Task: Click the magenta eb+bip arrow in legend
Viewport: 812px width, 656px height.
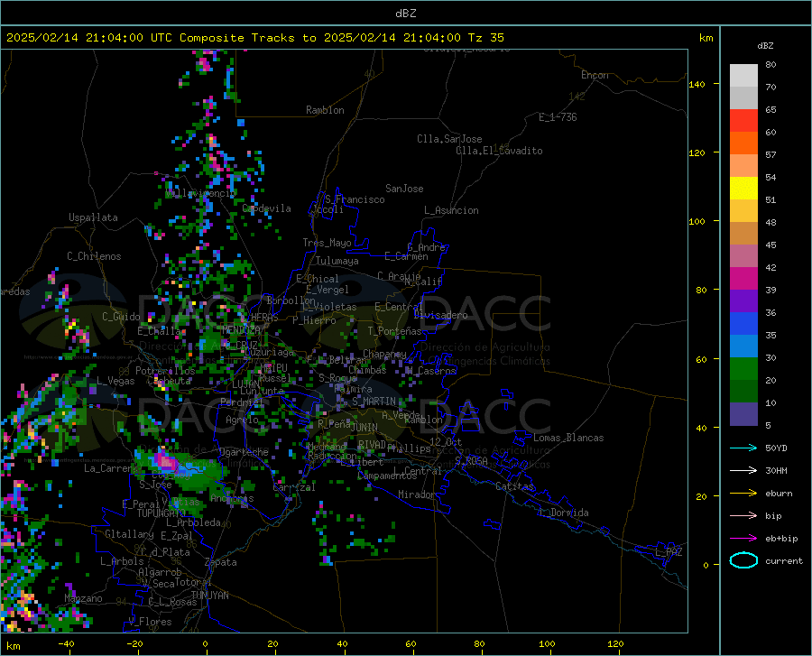Action: tap(743, 539)
